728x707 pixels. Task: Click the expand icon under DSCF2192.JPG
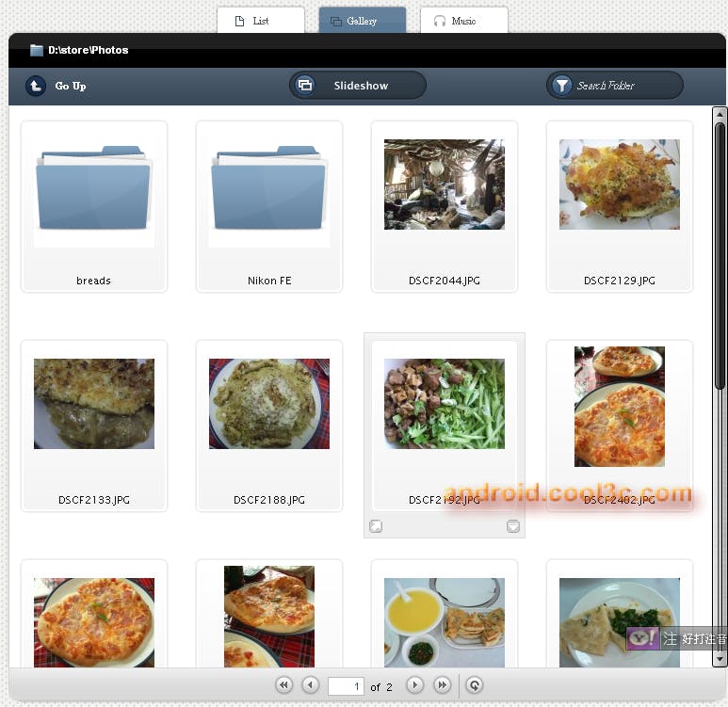[376, 526]
